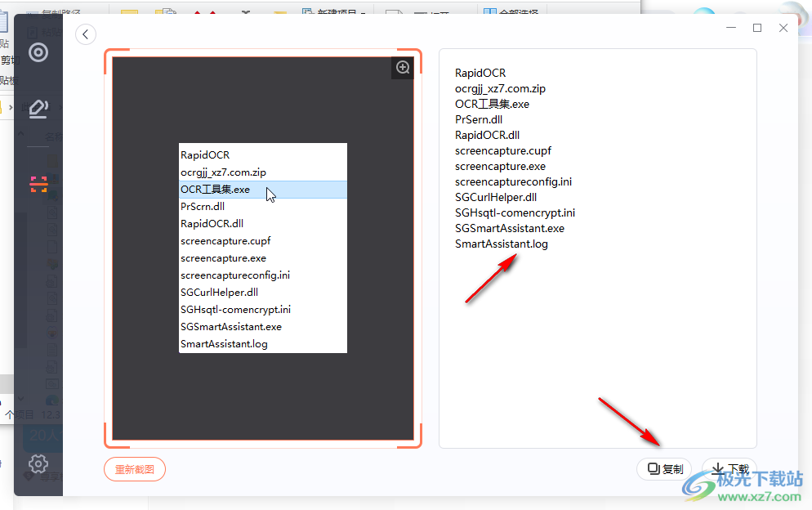Screen dimensions: 812x510
Task: Click the 重新截图 button
Action: pos(135,469)
